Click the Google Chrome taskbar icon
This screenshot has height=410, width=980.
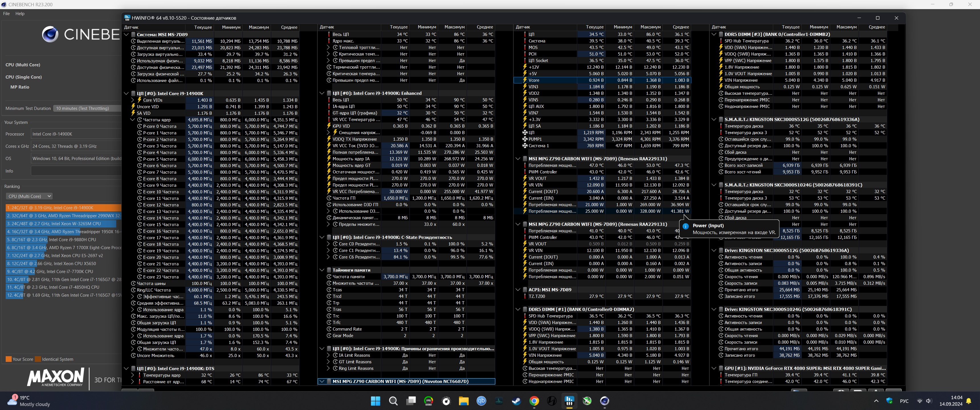[534, 401]
